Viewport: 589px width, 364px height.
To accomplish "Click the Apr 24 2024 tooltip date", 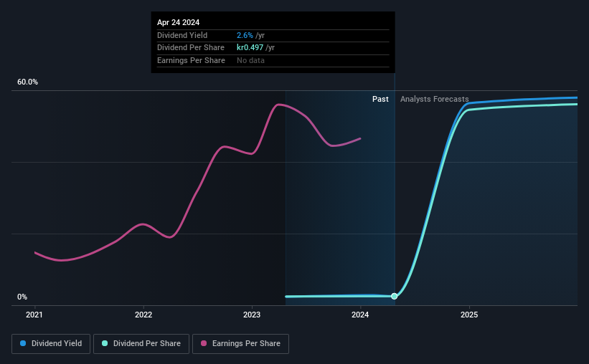I will point(178,22).
